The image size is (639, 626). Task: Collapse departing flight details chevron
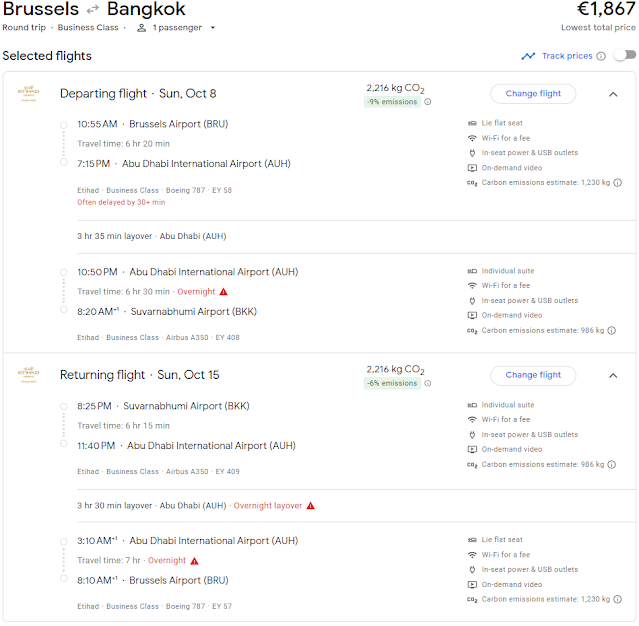613,94
